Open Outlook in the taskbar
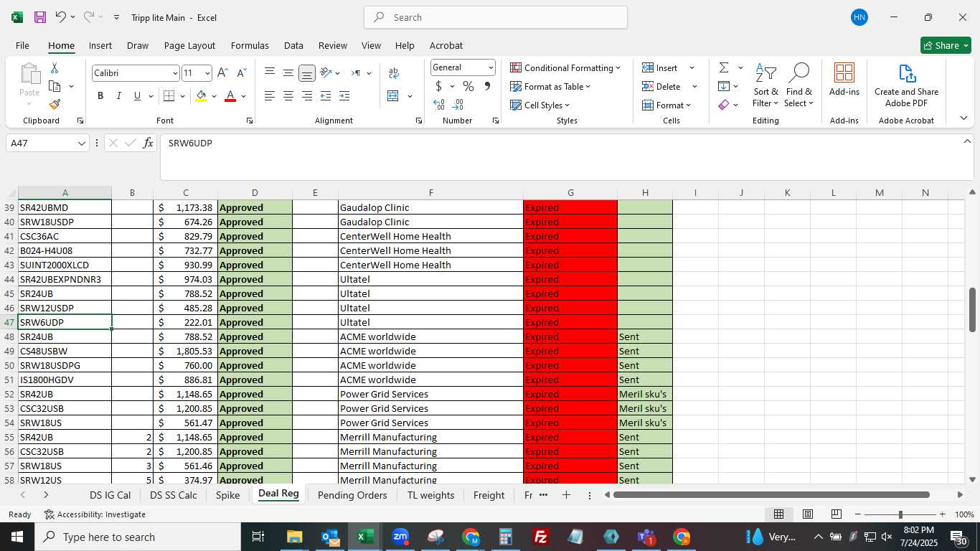The image size is (980, 551). [330, 537]
